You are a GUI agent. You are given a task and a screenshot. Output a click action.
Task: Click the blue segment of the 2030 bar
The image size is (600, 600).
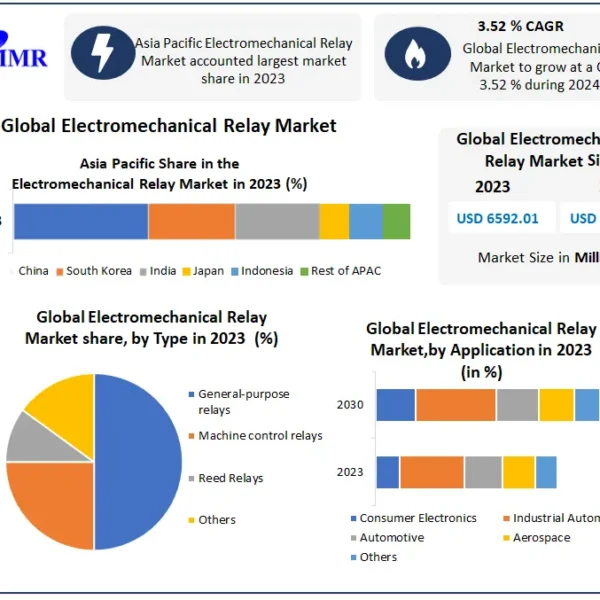[x=396, y=405]
